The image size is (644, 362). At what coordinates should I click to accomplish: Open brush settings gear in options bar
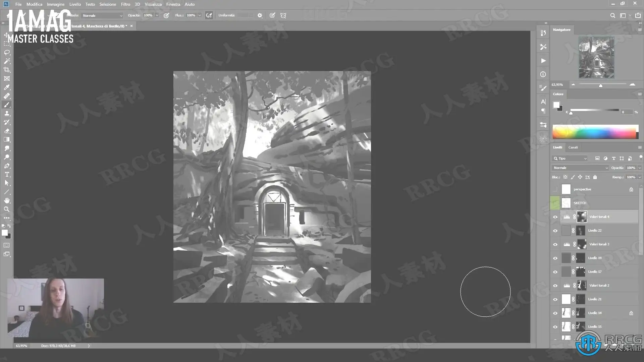pos(260,15)
